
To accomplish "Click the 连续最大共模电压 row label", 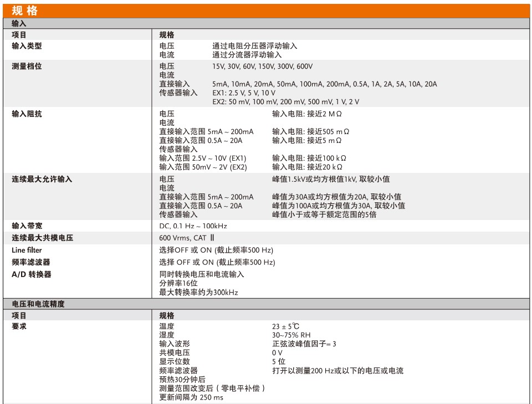I will (x=42, y=238).
